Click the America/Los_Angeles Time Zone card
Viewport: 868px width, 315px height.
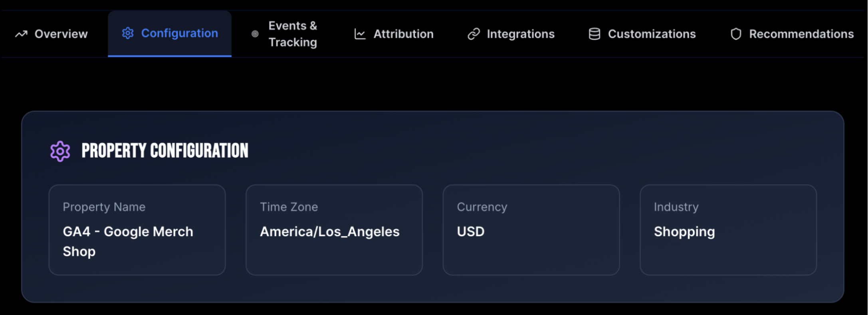[334, 230]
